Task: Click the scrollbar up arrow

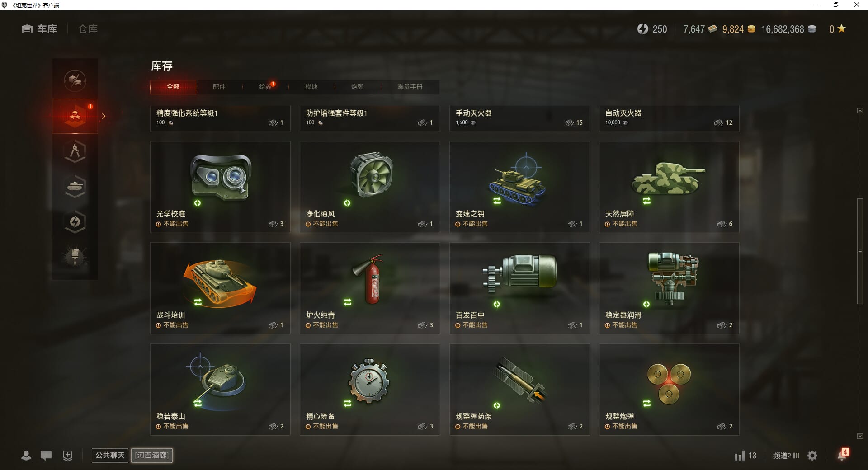Action: tap(860, 111)
